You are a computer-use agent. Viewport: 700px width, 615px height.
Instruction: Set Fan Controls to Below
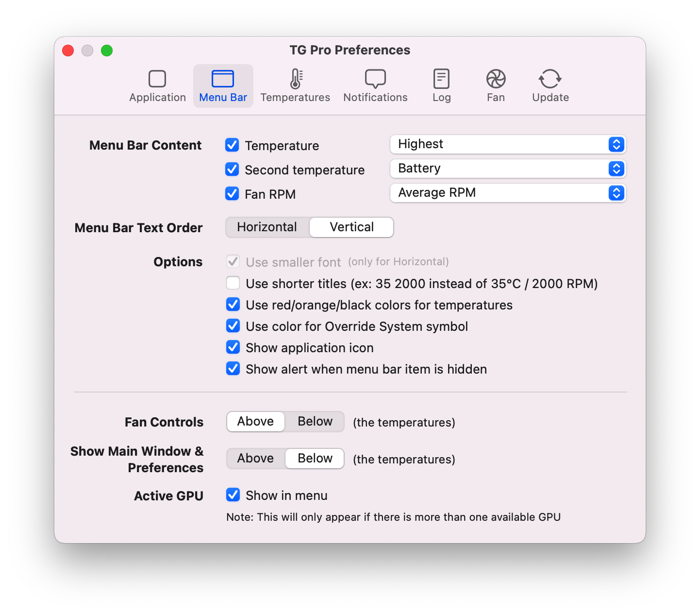point(314,421)
